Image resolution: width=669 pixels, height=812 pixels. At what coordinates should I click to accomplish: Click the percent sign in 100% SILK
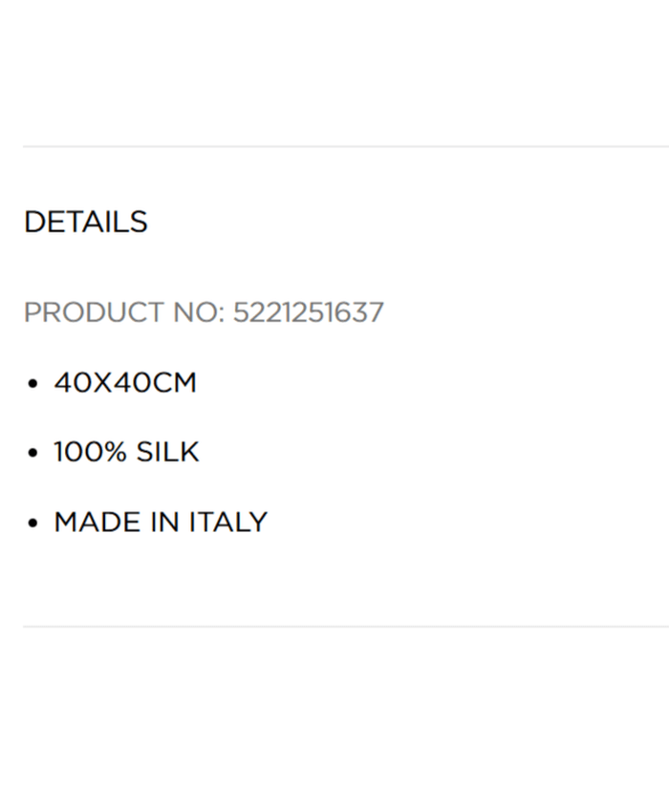pyautogui.click(x=115, y=452)
